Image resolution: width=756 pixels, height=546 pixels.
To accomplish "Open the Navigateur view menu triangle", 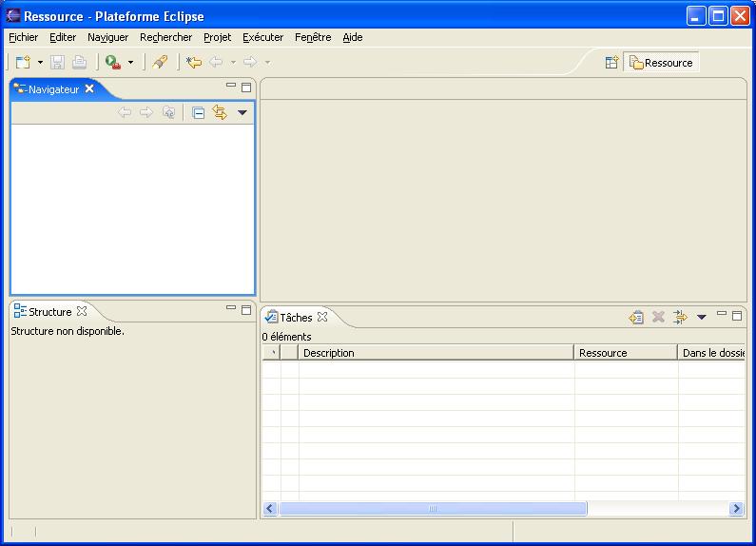I will [x=242, y=112].
